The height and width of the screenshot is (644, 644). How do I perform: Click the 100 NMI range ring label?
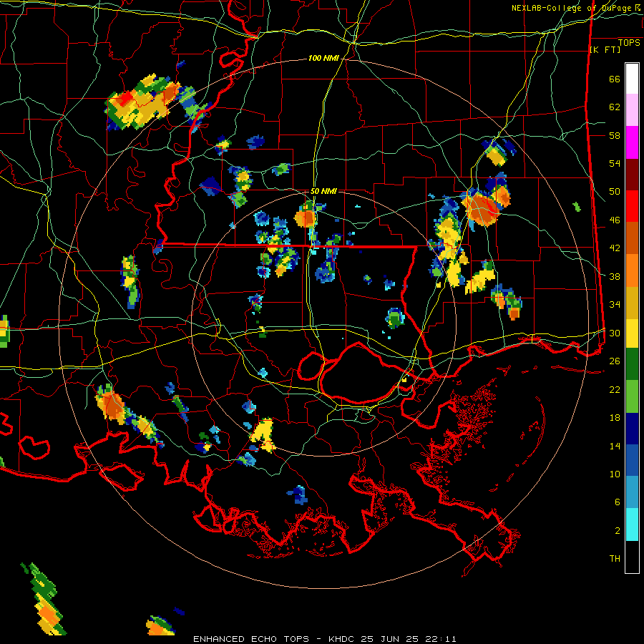pyautogui.click(x=323, y=59)
